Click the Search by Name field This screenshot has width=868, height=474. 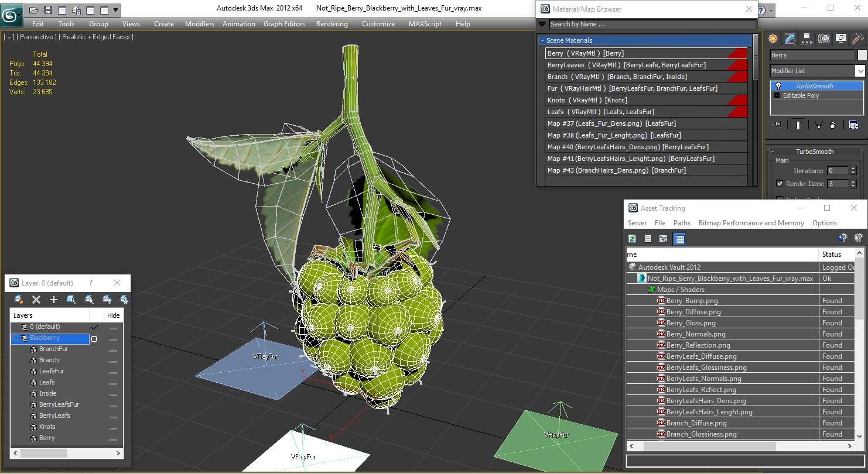(652, 25)
